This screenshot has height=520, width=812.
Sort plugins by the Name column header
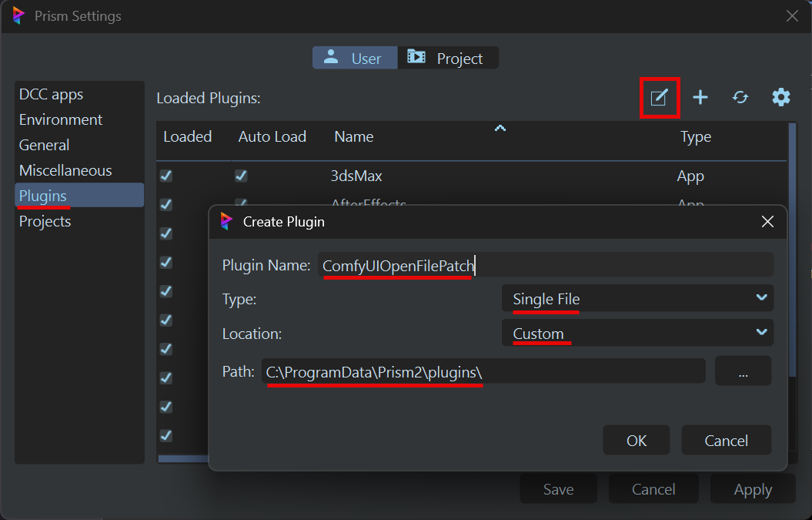point(354,137)
